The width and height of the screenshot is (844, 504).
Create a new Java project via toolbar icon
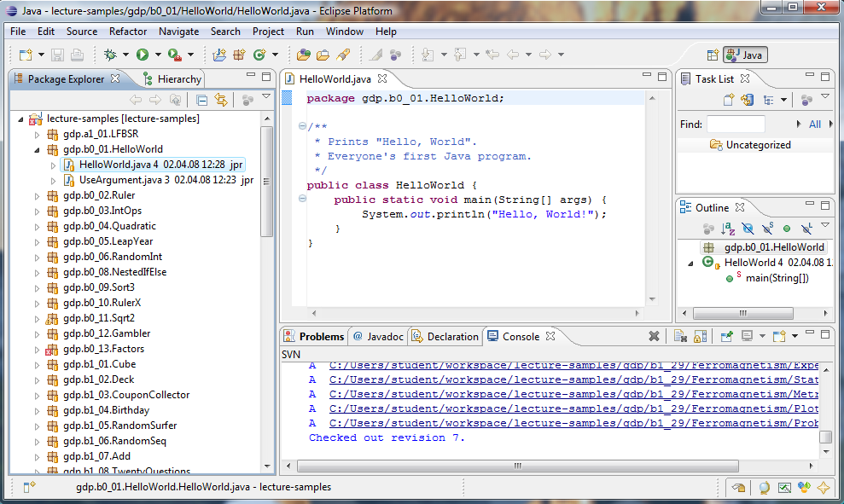pos(219,55)
